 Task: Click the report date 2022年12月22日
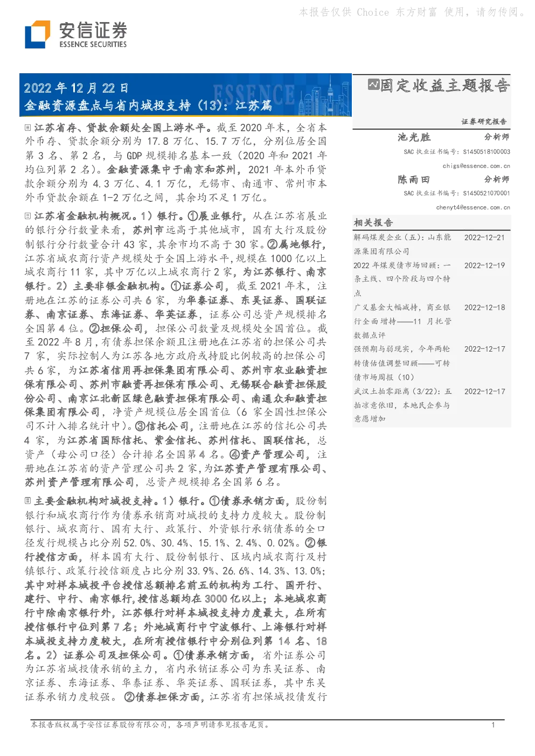[x=76, y=88]
